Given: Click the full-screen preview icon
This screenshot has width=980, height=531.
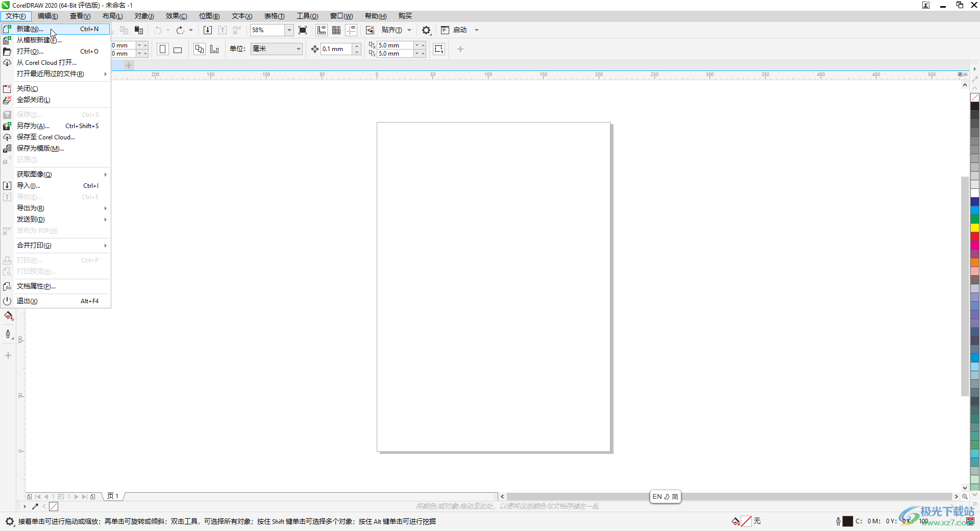Looking at the screenshot, I should [303, 30].
